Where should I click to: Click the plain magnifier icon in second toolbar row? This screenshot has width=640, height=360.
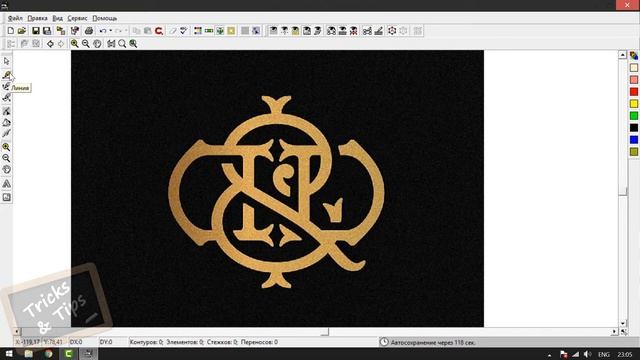(122, 44)
